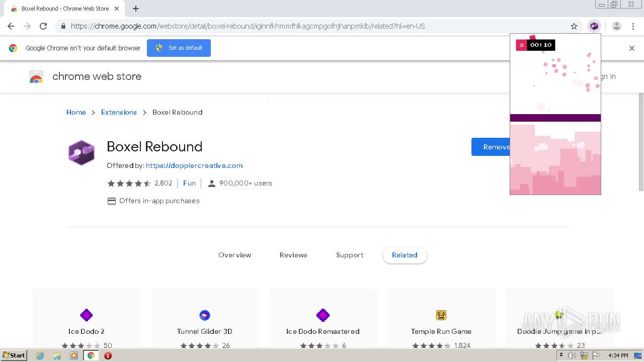The width and height of the screenshot is (644, 362).
Task: Open the Temple Run Game title
Action: [x=441, y=331]
